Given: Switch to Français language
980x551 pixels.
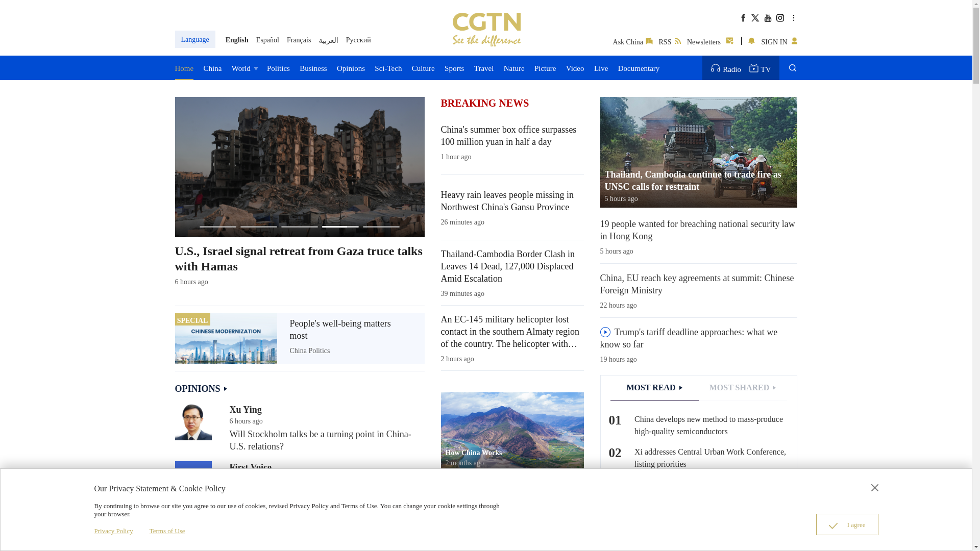Looking at the screenshot, I should coord(299,40).
